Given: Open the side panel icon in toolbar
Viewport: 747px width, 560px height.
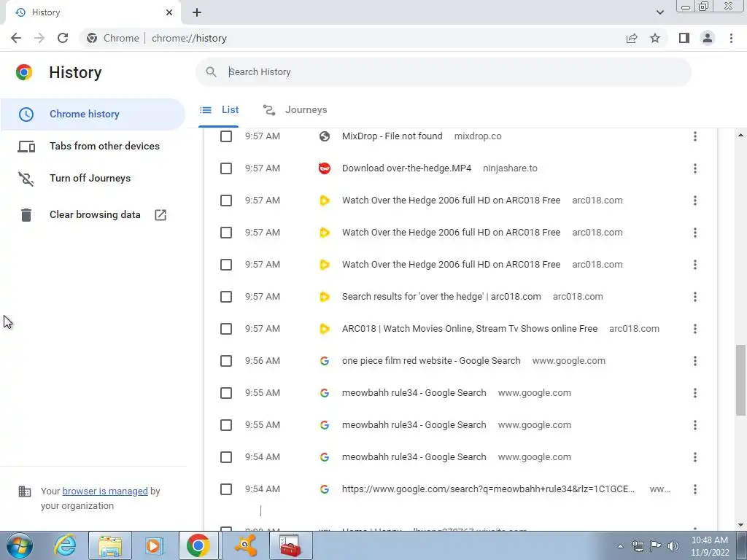Looking at the screenshot, I should click(x=684, y=38).
